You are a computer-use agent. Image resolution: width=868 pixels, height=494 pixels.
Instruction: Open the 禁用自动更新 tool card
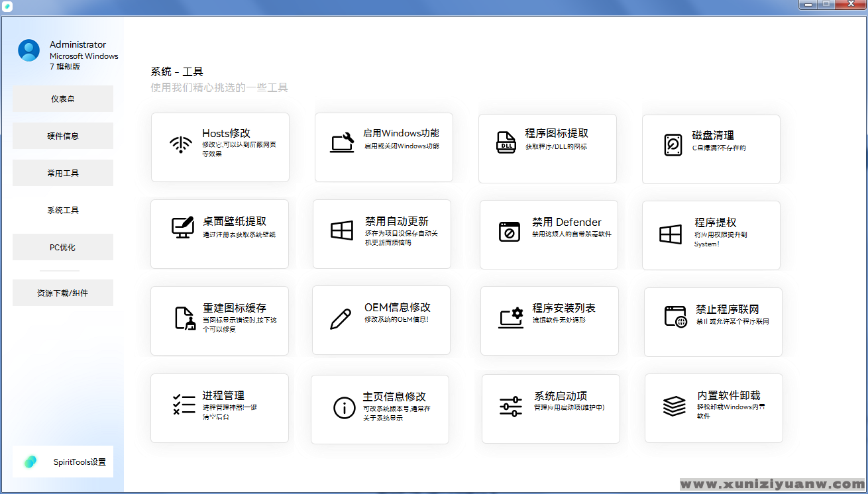tap(382, 234)
